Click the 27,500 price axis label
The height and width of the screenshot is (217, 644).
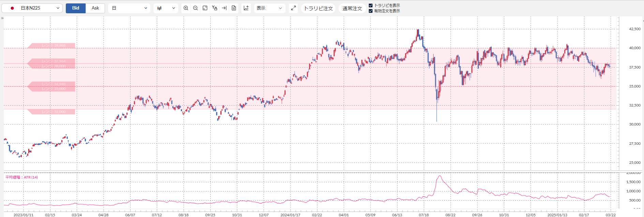point(635,143)
